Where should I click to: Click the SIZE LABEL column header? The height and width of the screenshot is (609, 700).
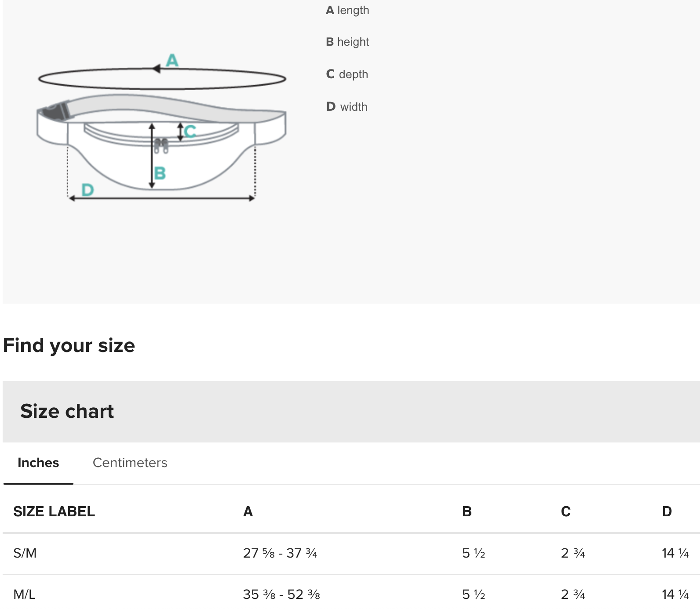pyautogui.click(x=54, y=511)
